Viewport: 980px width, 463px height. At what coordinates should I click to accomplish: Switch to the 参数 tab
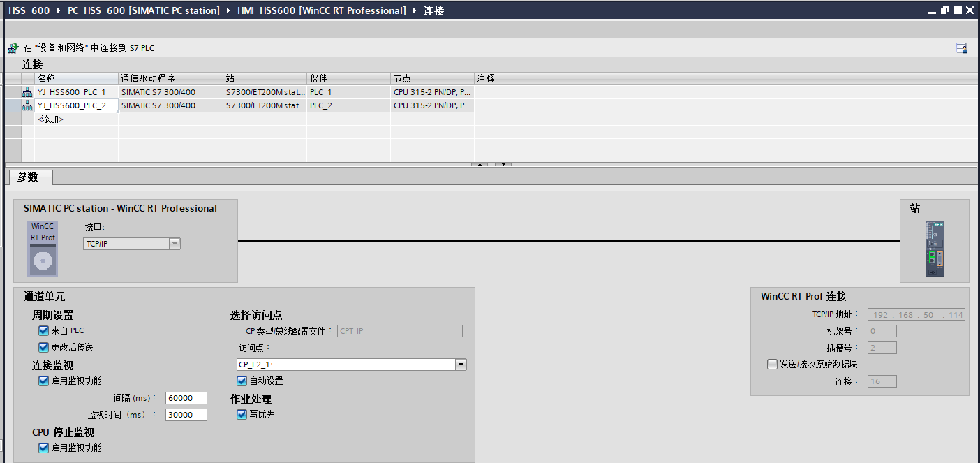(28, 177)
